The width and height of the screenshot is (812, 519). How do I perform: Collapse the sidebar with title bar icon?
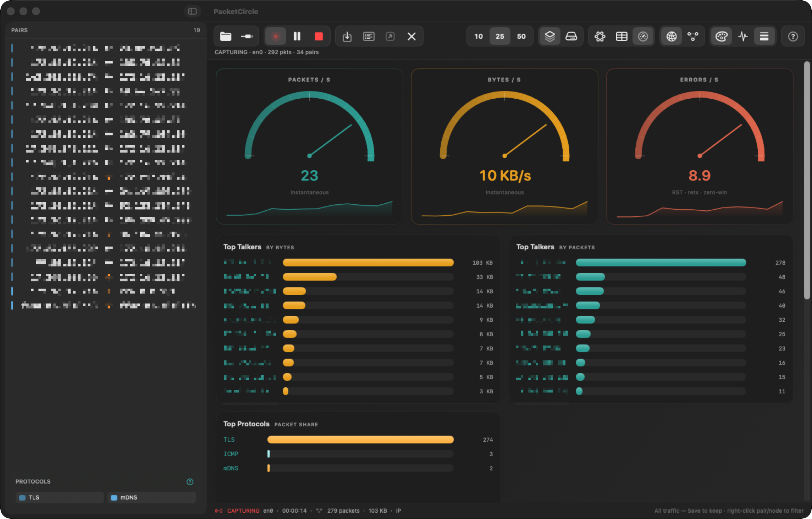point(192,11)
